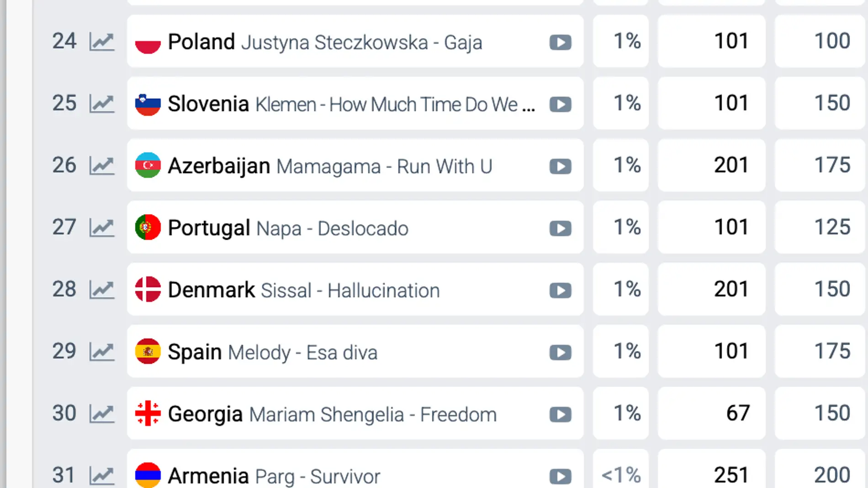Play Armenia's Survivor video
Screen dimensions: 868x488
pos(560,476)
